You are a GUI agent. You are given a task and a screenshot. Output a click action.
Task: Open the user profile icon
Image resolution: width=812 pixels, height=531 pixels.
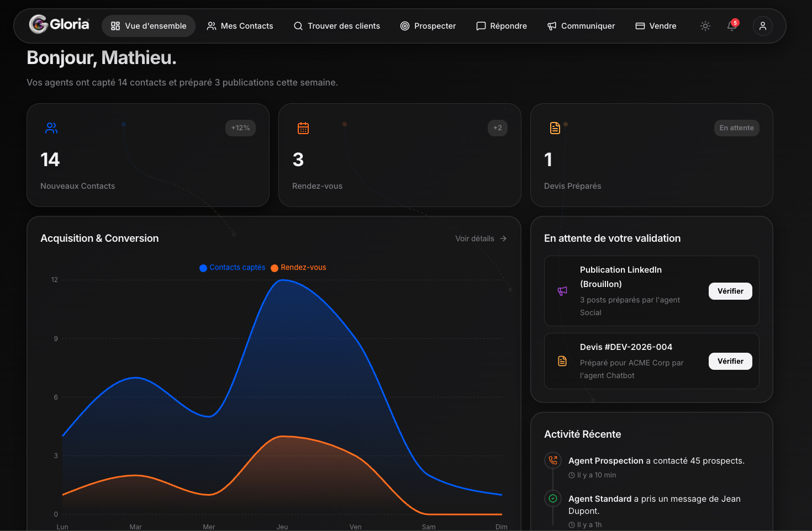coord(763,26)
